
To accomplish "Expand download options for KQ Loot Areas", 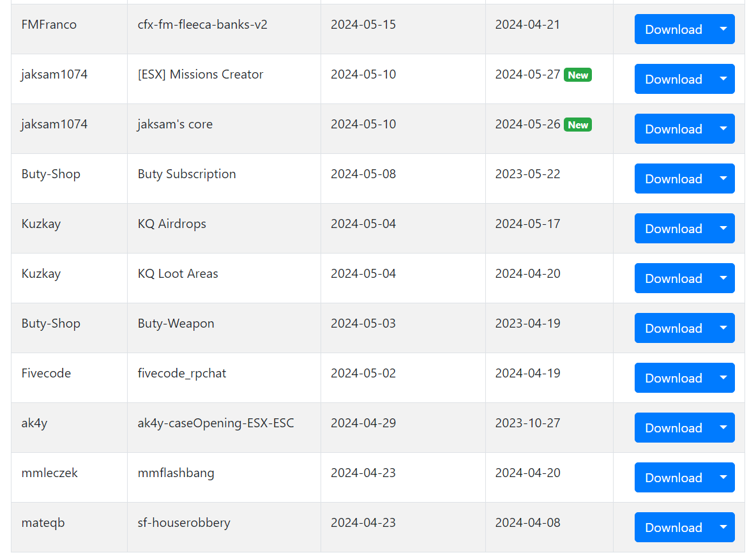I will pos(723,278).
